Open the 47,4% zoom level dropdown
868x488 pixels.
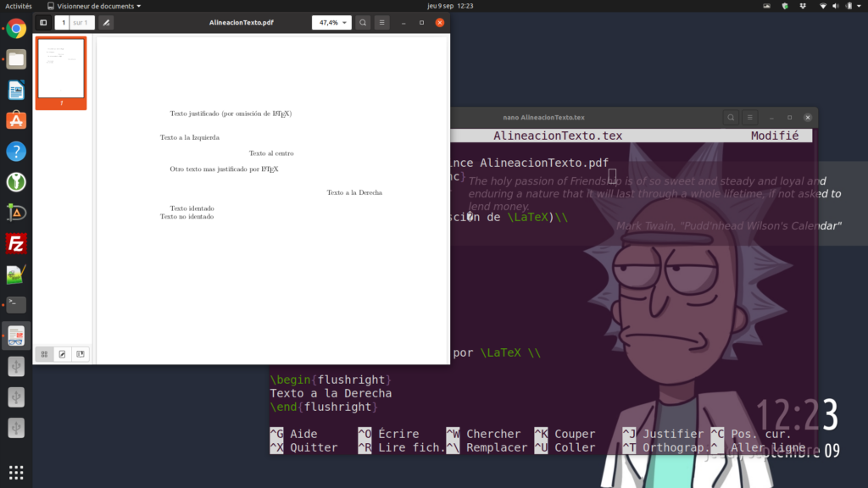click(x=331, y=23)
